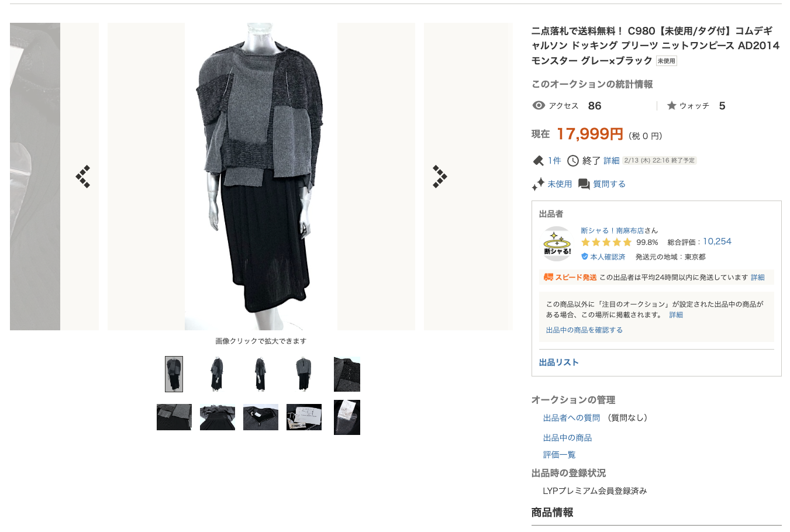790x532 pixels.
Task: Open 出品中の商品を確認する link
Action: tap(584, 330)
